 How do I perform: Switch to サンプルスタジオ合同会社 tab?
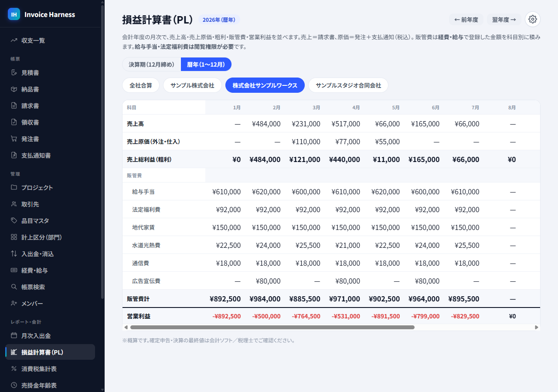[348, 85]
